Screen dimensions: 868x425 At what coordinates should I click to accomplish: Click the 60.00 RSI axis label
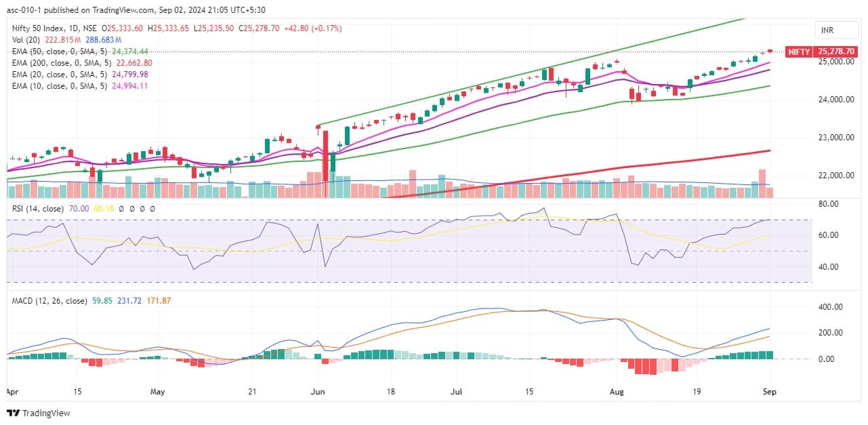tap(828, 235)
